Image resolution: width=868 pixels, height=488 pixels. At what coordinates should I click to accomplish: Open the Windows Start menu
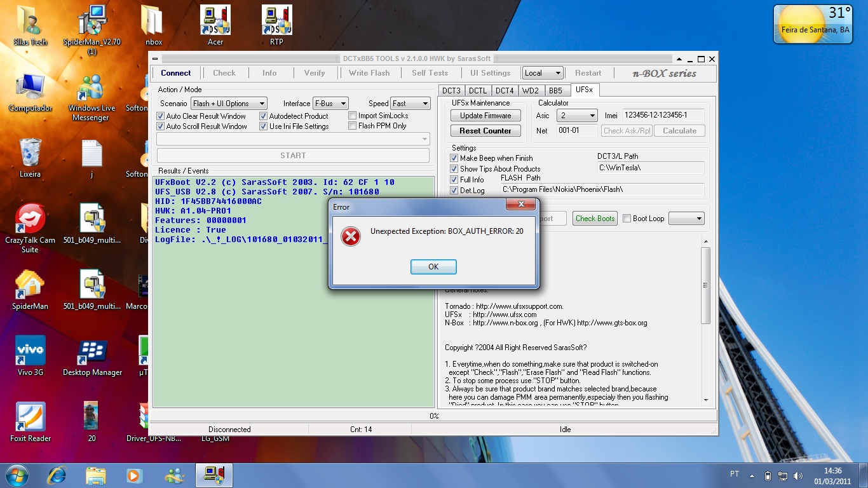click(x=17, y=475)
